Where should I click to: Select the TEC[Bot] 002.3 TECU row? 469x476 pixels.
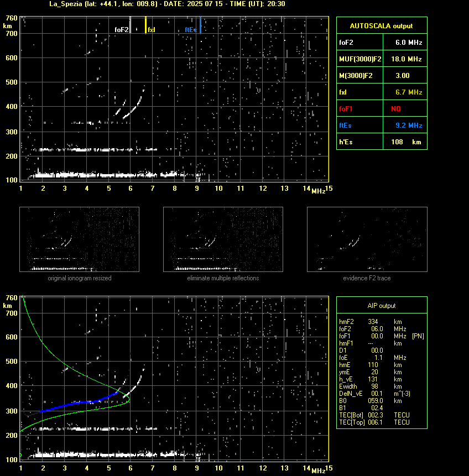click(374, 415)
